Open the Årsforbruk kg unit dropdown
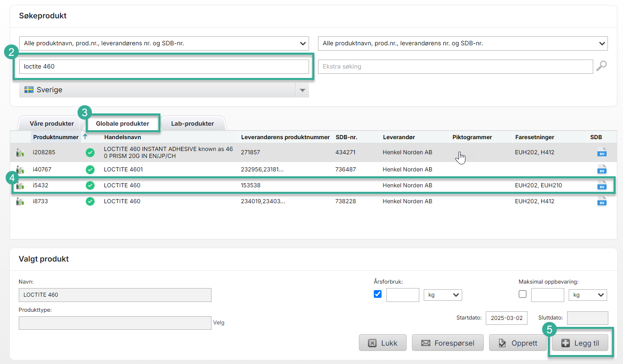 (443, 295)
